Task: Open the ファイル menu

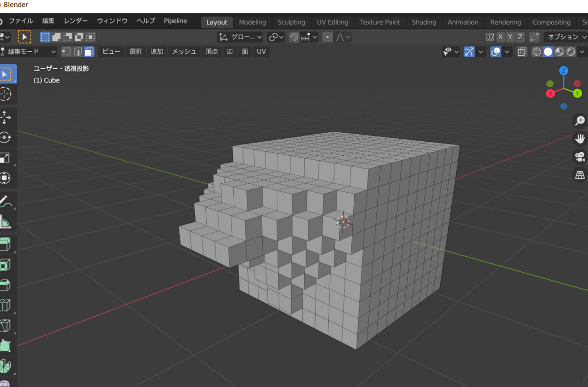Action: click(21, 21)
